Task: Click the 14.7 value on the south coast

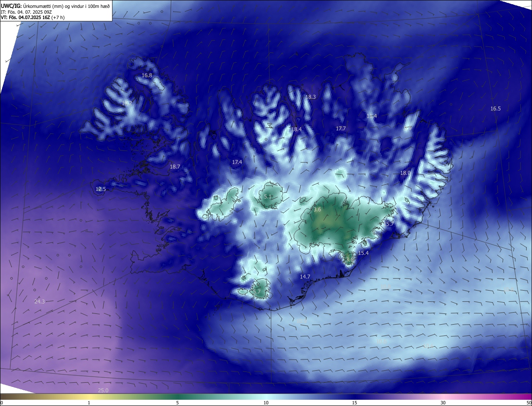Action: click(305, 276)
